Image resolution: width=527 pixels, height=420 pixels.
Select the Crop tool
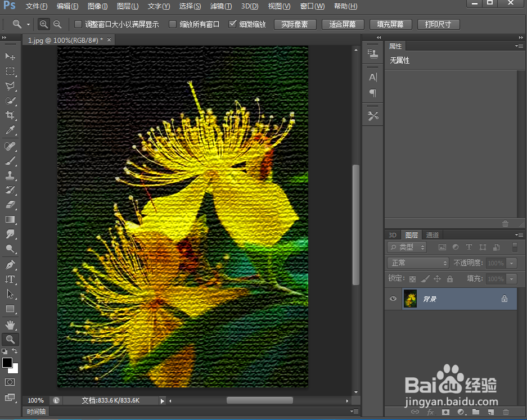(x=10, y=115)
